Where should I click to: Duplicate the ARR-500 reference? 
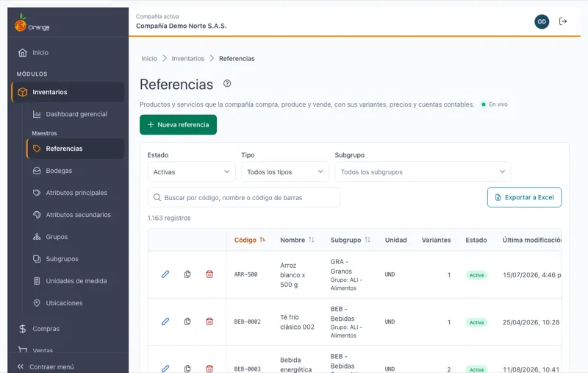(187, 274)
